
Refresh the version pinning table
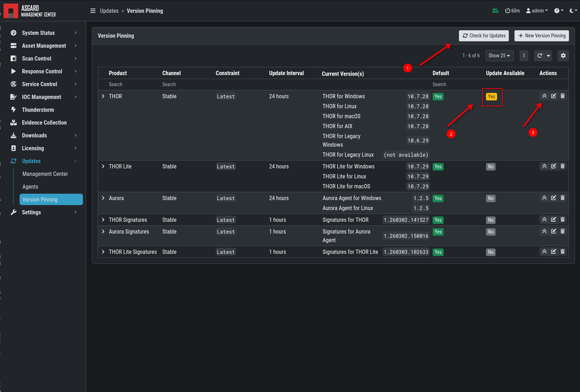click(540, 56)
